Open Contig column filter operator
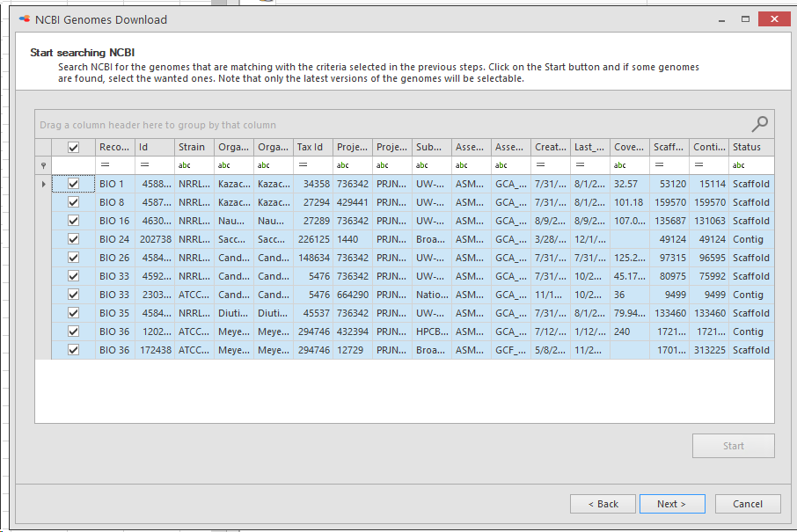This screenshot has width=797, height=532. pos(698,165)
